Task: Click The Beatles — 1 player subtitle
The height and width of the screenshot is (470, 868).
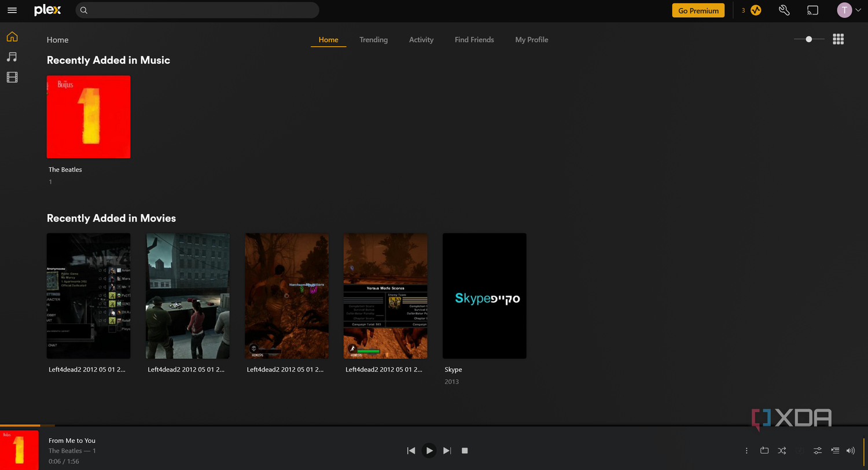Action: point(72,451)
